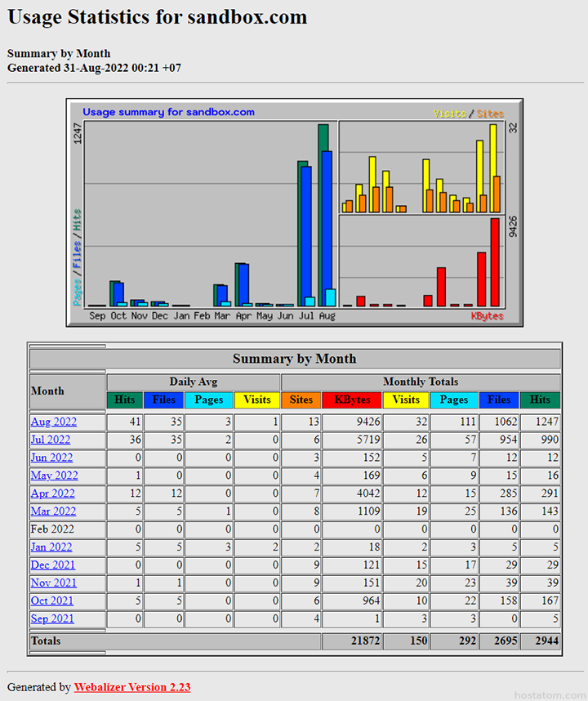
Task: Click the Summary by Month table title
Action: click(294, 359)
